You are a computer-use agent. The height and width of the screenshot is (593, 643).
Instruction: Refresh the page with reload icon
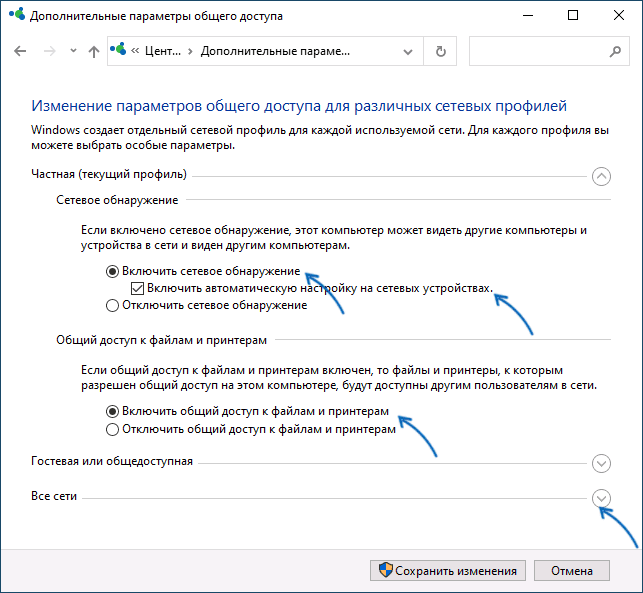pyautogui.click(x=440, y=51)
